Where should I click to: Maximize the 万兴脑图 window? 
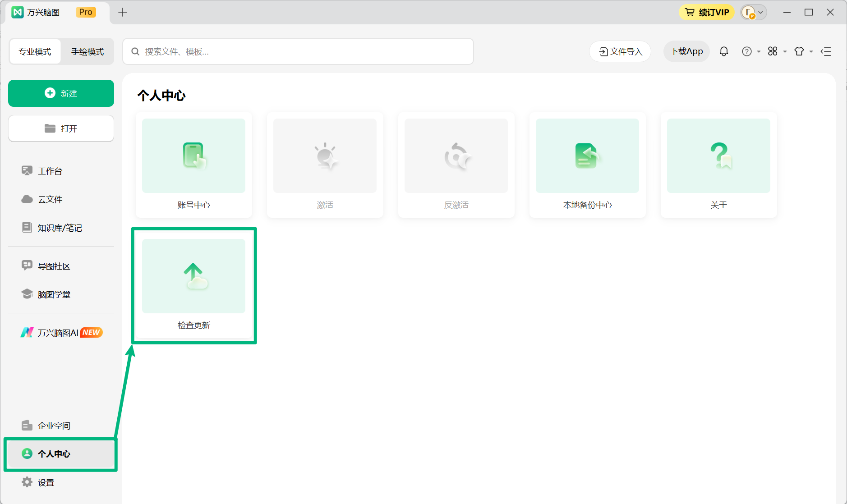pos(809,12)
